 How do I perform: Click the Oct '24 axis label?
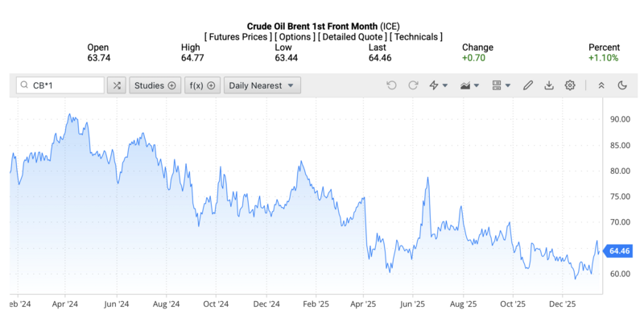pos(216,304)
